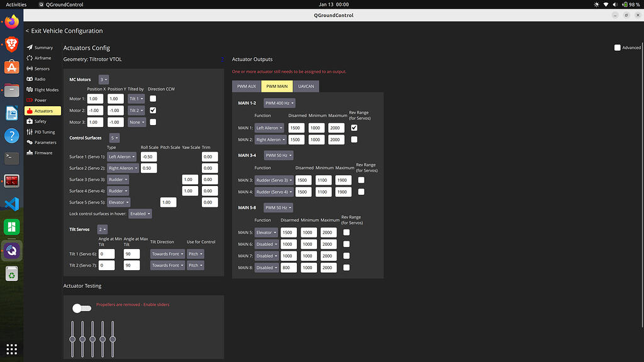Check Rev Range for MAIN 3
The height and width of the screenshot is (362, 644).
[361, 180]
